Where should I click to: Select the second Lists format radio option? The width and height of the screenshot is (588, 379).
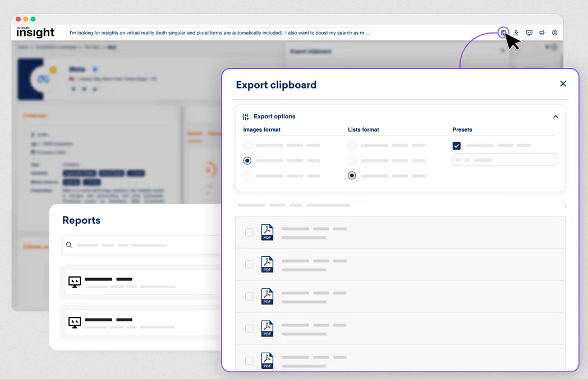352,161
